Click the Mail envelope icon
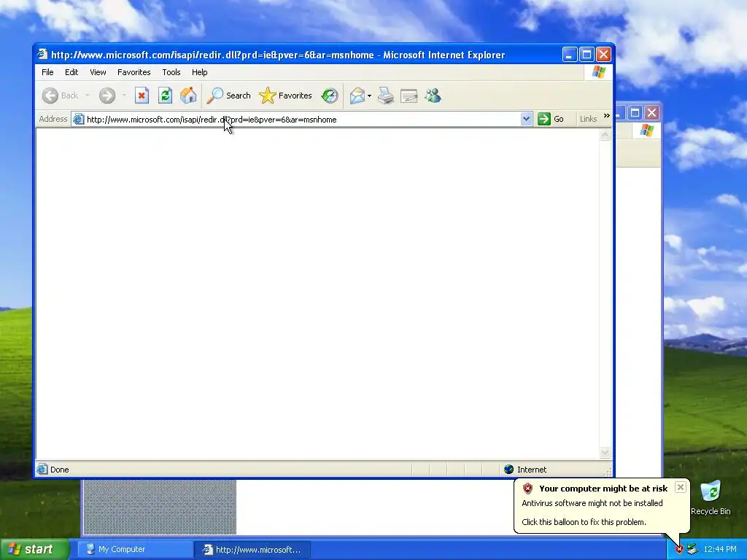 coord(357,96)
